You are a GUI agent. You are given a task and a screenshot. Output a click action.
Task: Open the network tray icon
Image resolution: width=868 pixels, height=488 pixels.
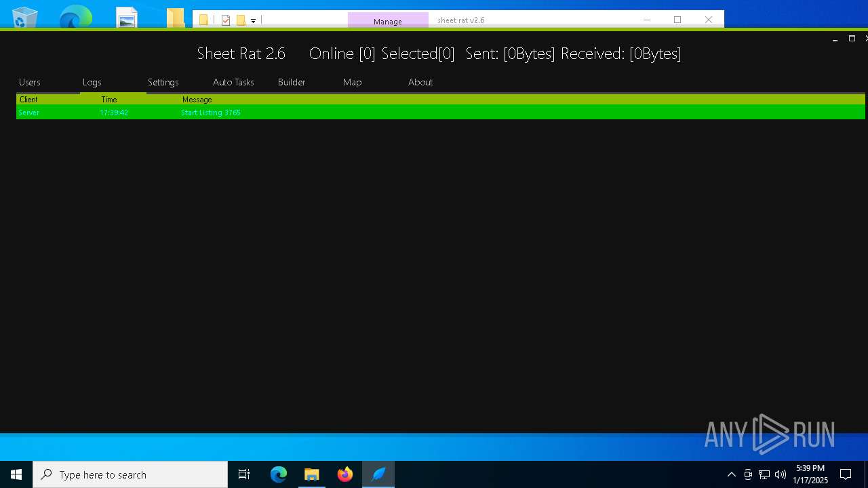764,474
